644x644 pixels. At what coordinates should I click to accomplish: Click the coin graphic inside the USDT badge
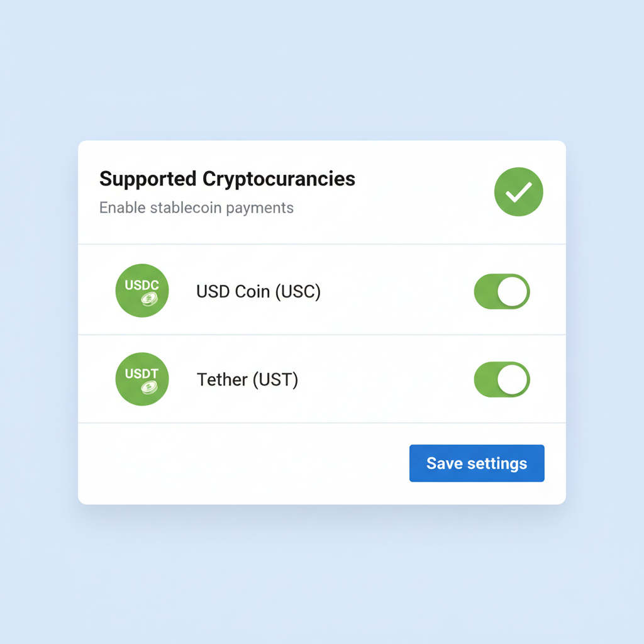coord(150,389)
